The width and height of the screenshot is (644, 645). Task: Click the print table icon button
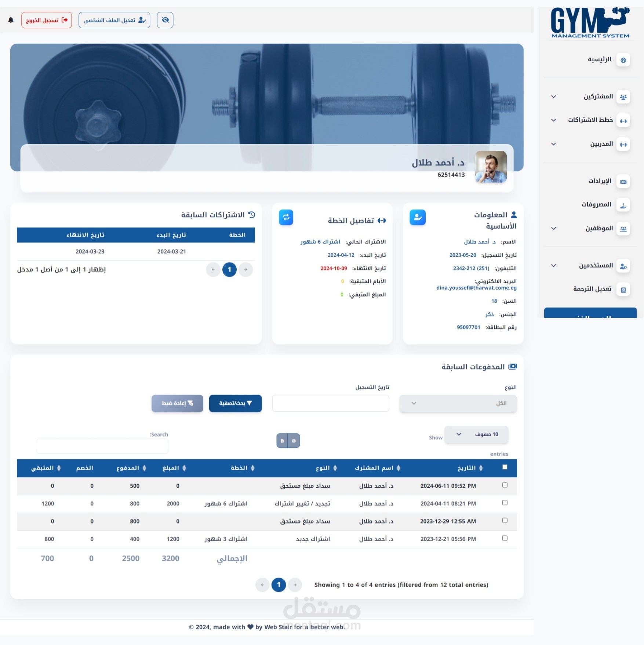[x=294, y=441]
